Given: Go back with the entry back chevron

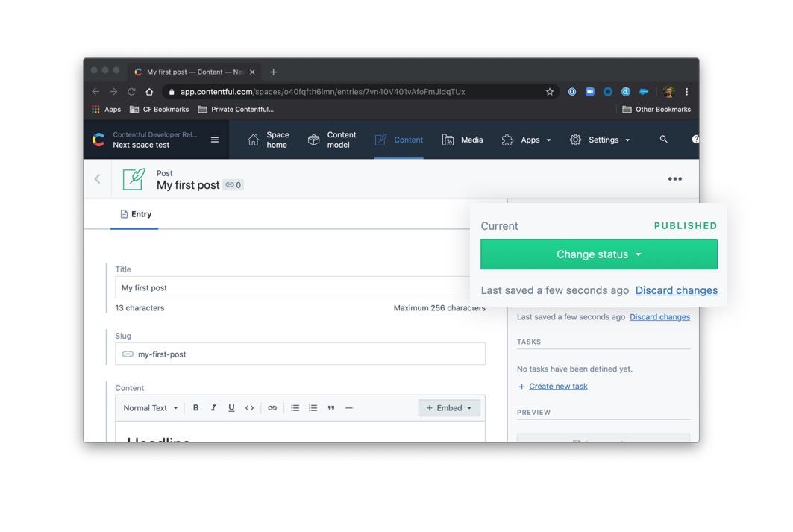Looking at the screenshot, I should [x=98, y=178].
